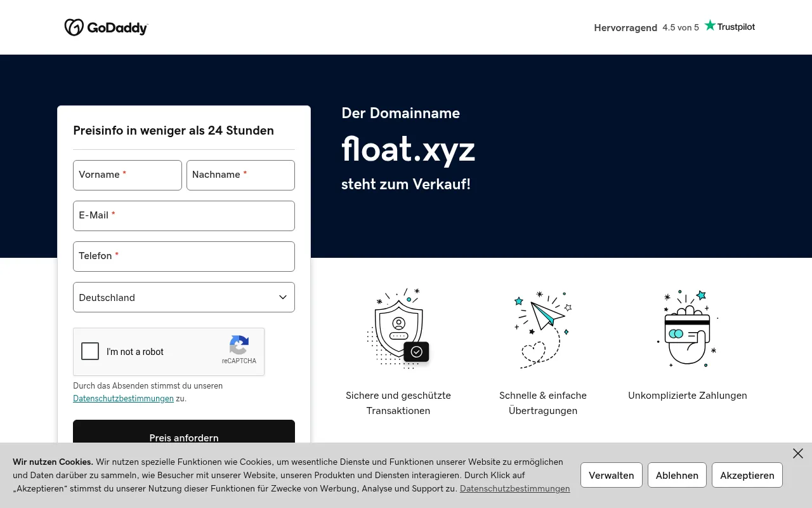This screenshot has height=508, width=812.
Task: Click the steht zum Verkauf! text
Action: click(406, 185)
